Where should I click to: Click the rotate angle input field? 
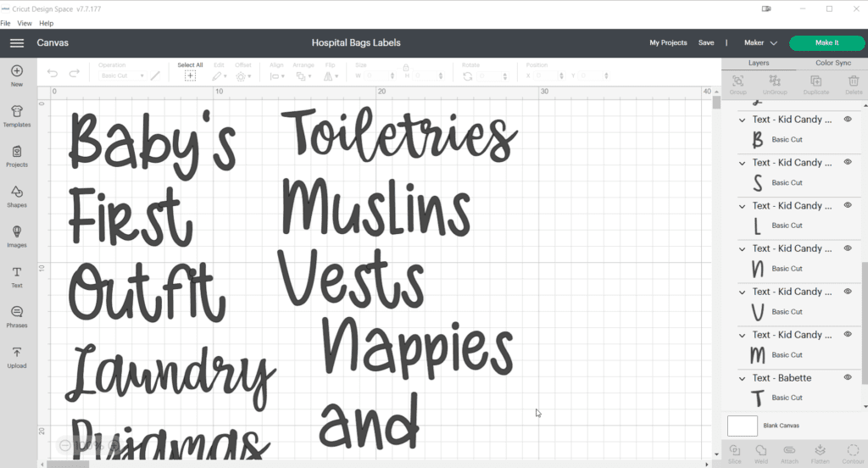pos(492,75)
